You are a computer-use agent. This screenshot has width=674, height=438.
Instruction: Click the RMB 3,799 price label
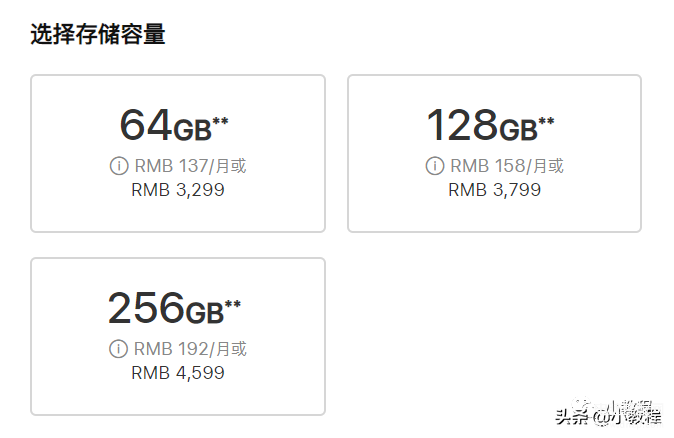[x=495, y=190]
